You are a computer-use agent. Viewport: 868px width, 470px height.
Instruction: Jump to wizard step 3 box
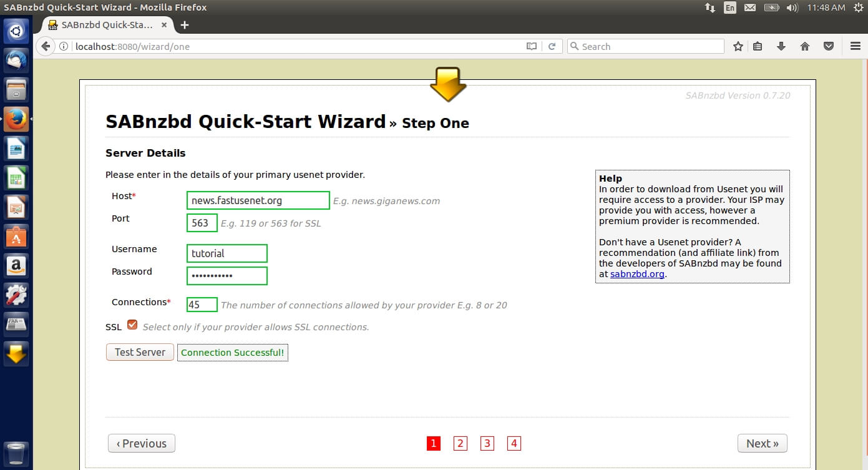pyautogui.click(x=487, y=443)
